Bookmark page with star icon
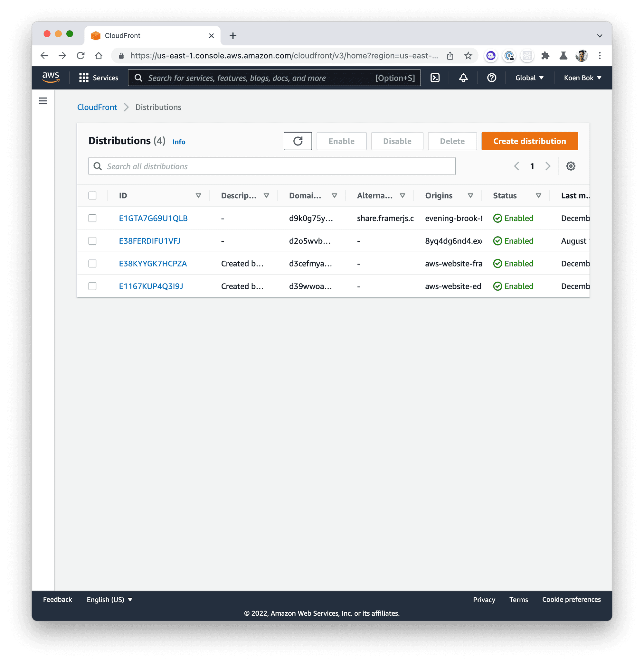This screenshot has height=663, width=644. 468,55
